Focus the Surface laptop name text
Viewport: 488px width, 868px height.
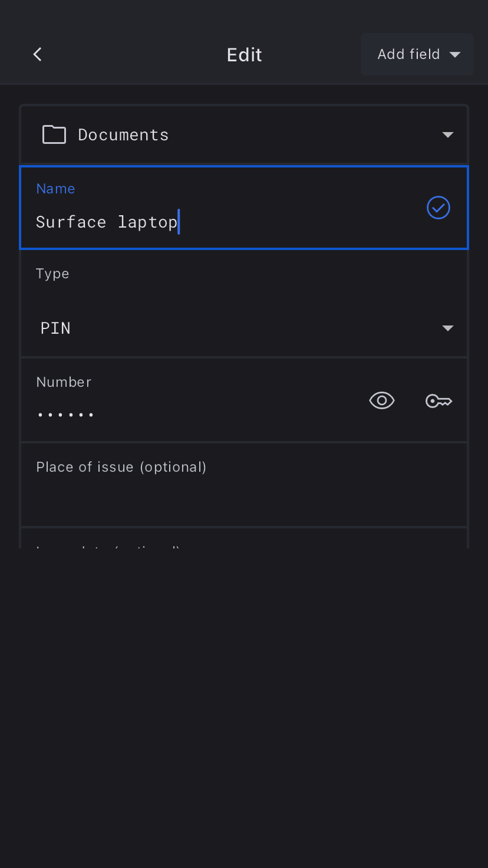[x=107, y=222]
